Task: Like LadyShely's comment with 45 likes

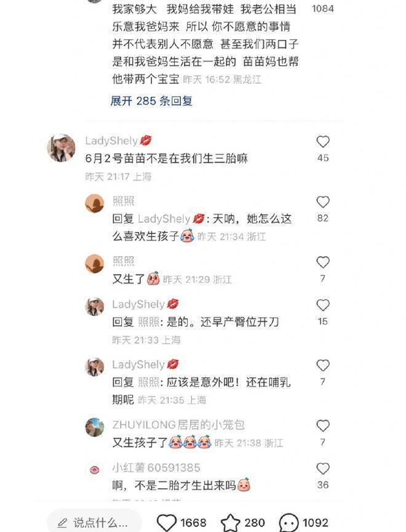Action: [x=322, y=142]
